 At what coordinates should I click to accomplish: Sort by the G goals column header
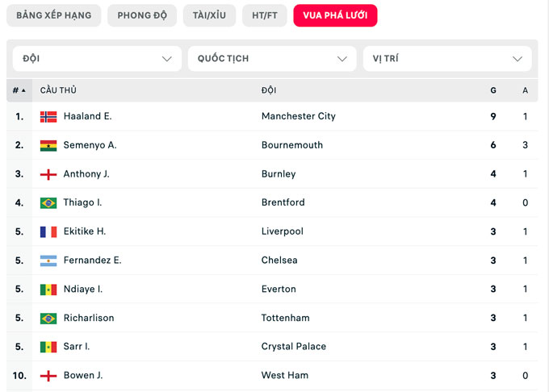[x=493, y=90]
